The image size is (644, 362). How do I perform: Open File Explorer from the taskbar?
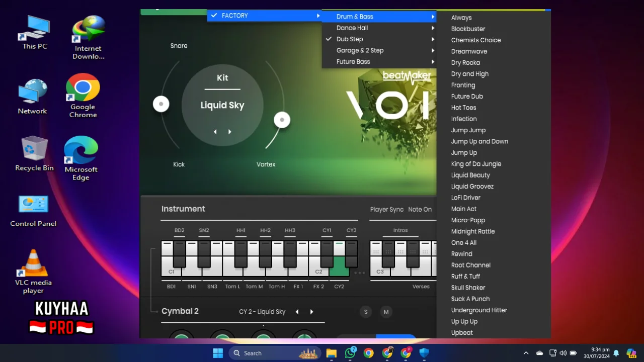tap(331, 353)
